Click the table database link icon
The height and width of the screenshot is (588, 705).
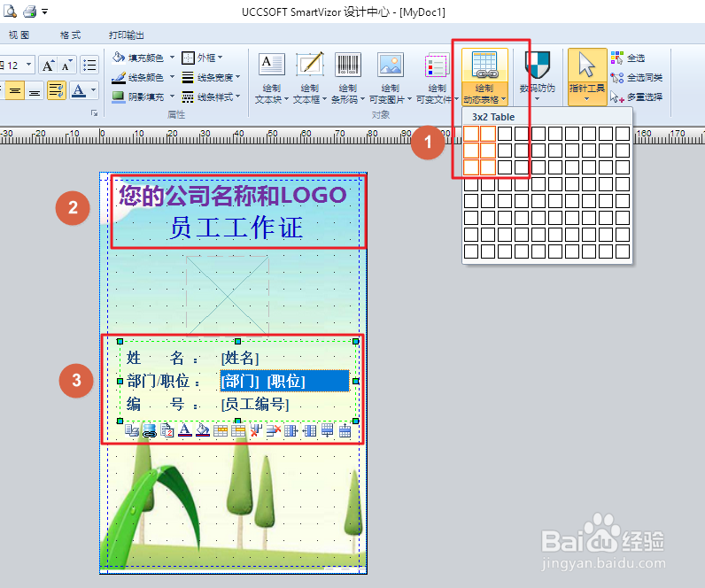[x=150, y=430]
